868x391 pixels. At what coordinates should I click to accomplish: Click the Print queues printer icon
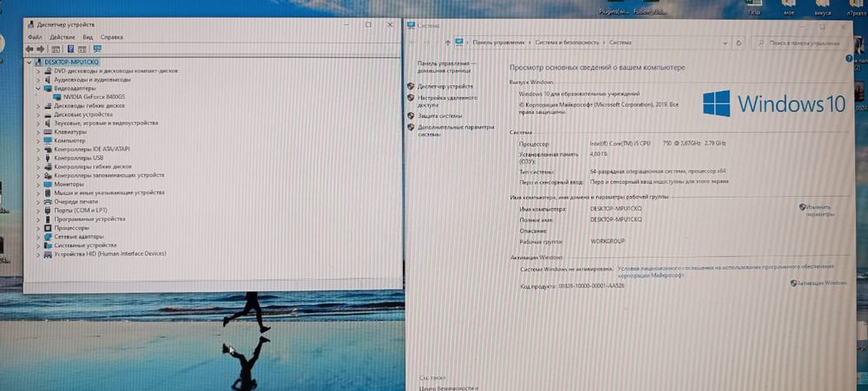48,201
